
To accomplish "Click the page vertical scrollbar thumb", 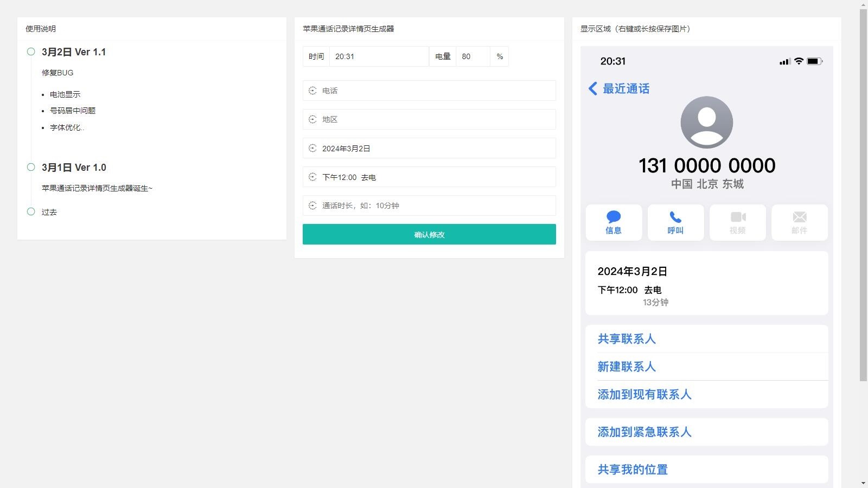I will (864, 195).
